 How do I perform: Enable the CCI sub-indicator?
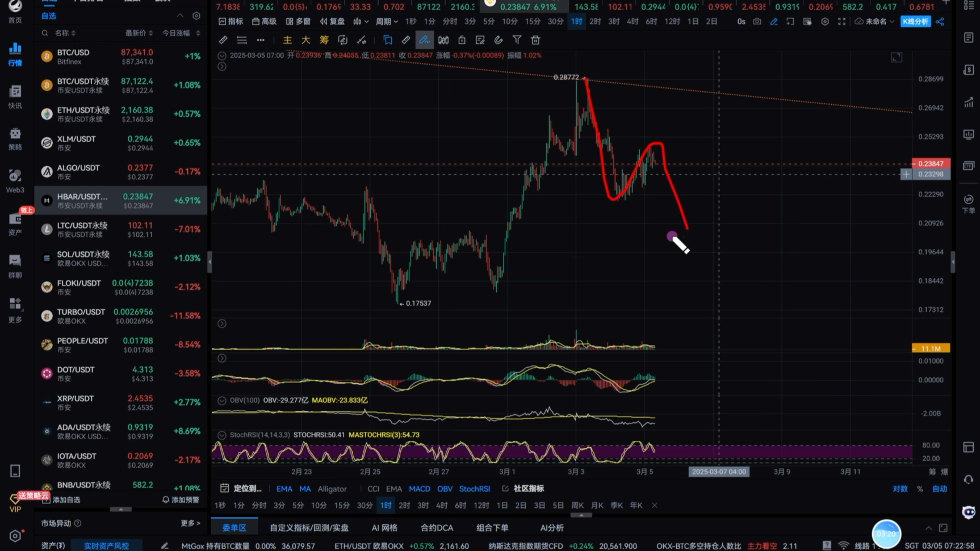pyautogui.click(x=373, y=489)
